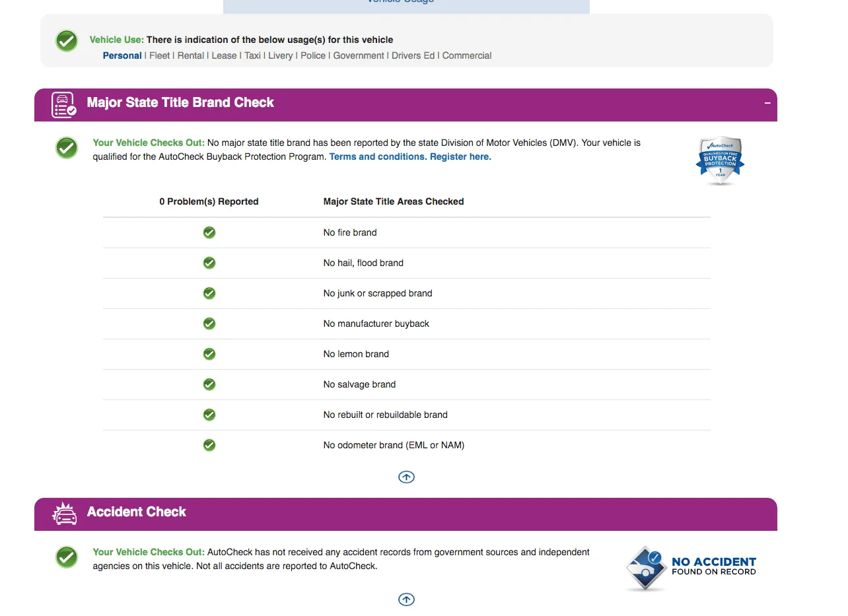Click the No rebuilt or rebuildable brand text
The height and width of the screenshot is (616, 848).
386,415
